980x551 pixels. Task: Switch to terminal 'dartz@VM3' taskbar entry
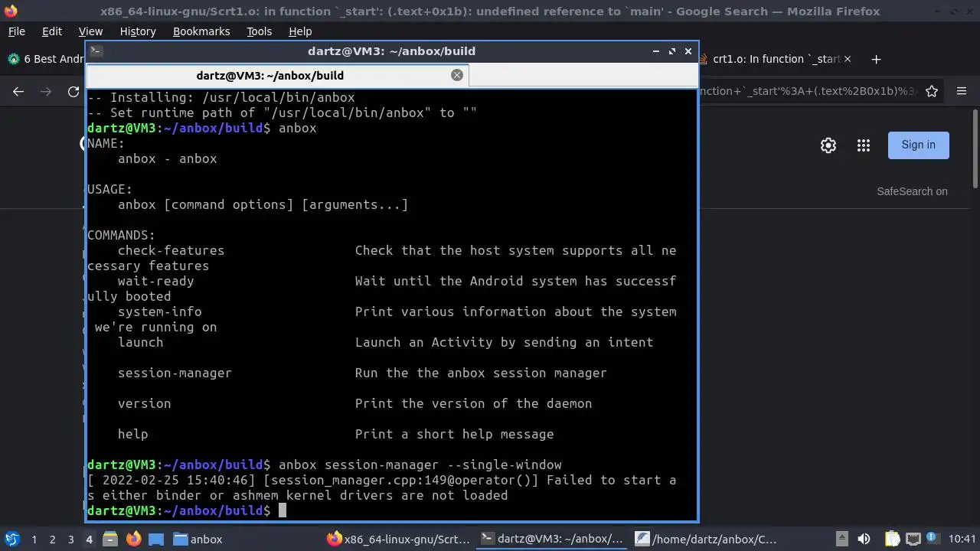552,540
